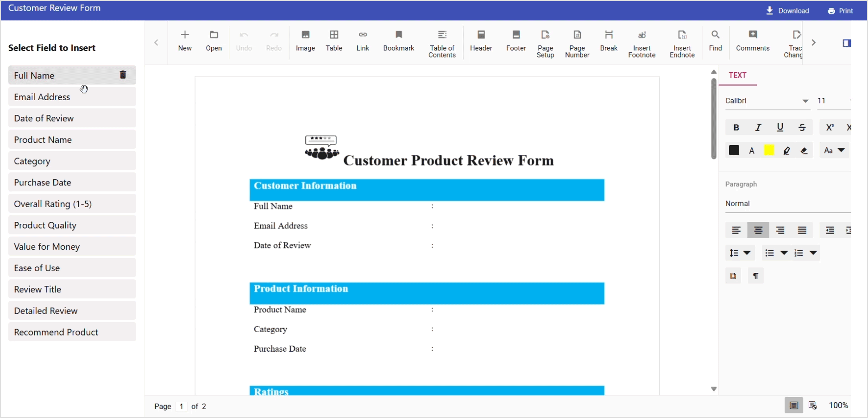Viewport: 868px width, 418px height.
Task: Insert a Table into the document
Action: point(334,41)
